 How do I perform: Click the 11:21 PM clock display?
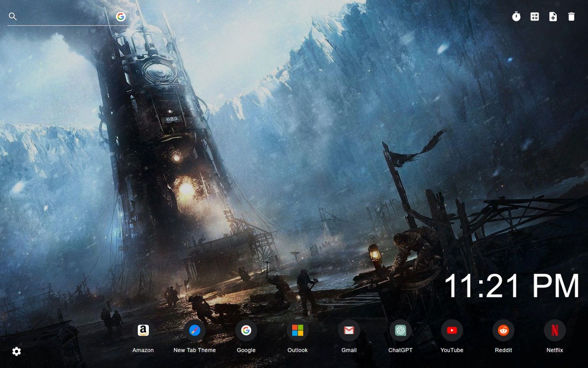coord(512,286)
